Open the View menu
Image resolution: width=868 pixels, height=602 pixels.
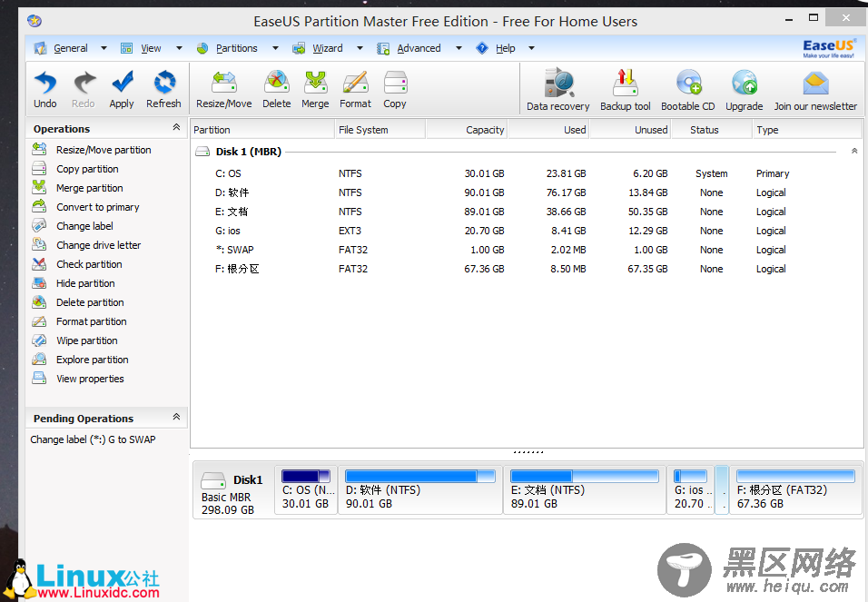click(151, 48)
